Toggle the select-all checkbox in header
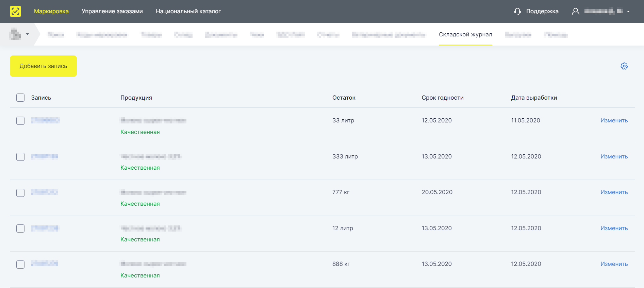 pos(20,98)
